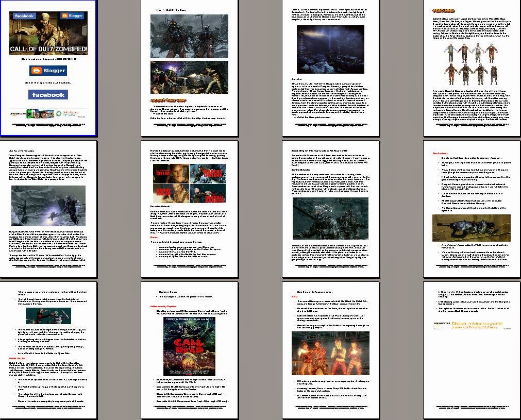This screenshot has width=521, height=420.
Task: Click the orange "About This Map" heading
Action: 169,100
